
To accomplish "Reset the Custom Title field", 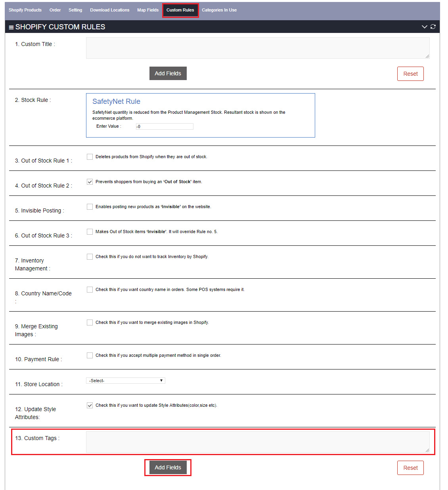I will pyautogui.click(x=410, y=74).
